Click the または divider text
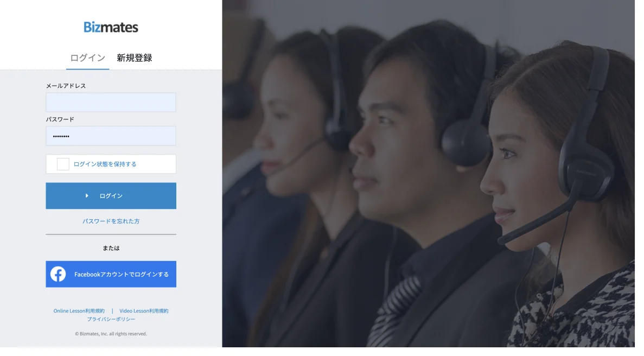Image resolution: width=644 pixels, height=356 pixels. point(111,248)
